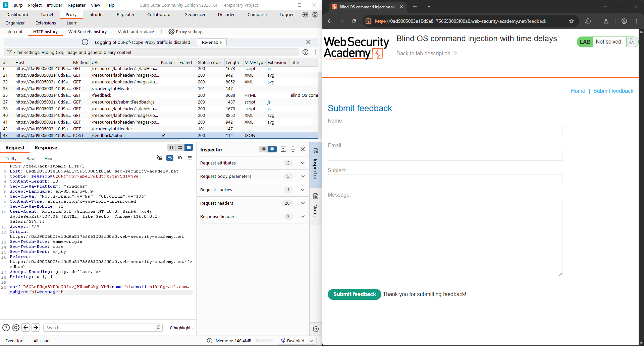Open browser tab search dropdown
The width and height of the screenshot is (644, 346).
[429, 7]
